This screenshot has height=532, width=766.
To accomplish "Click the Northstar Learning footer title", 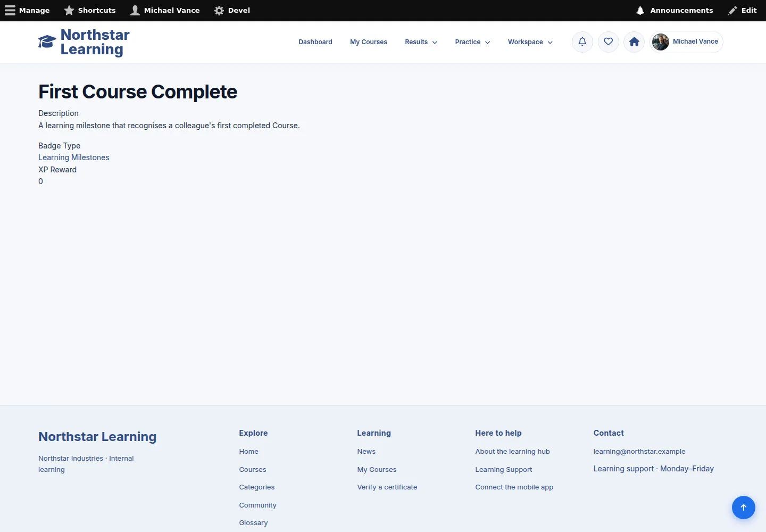I will pyautogui.click(x=97, y=437).
